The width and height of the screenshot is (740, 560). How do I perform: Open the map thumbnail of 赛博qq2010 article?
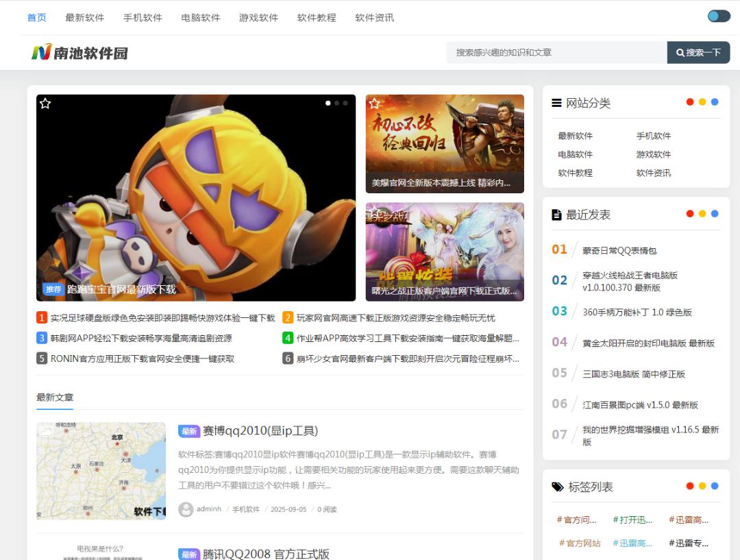point(101,471)
